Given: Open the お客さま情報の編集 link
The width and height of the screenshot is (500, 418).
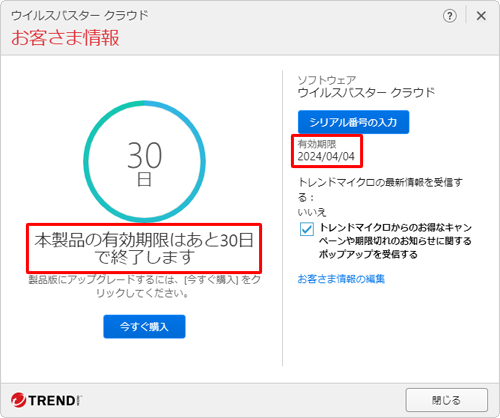Looking at the screenshot, I should click(341, 279).
